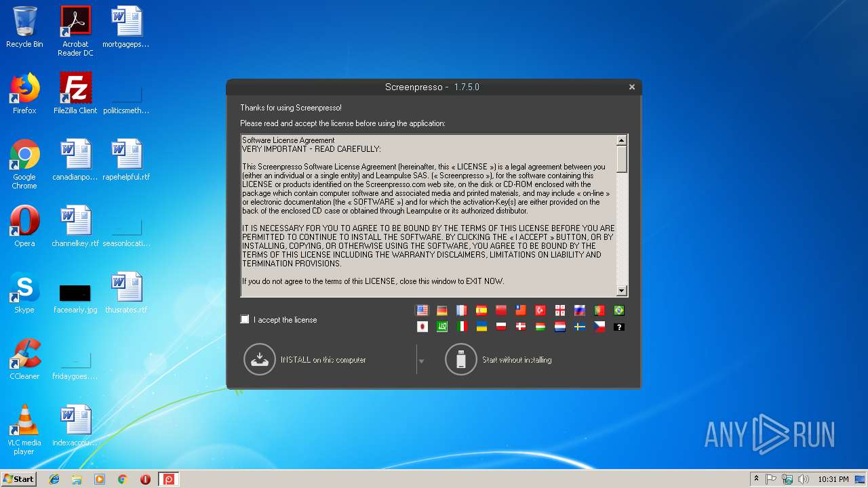Click the Screenpresso taskbar button
Image resolution: width=868 pixels, height=488 pixels.
(x=169, y=479)
